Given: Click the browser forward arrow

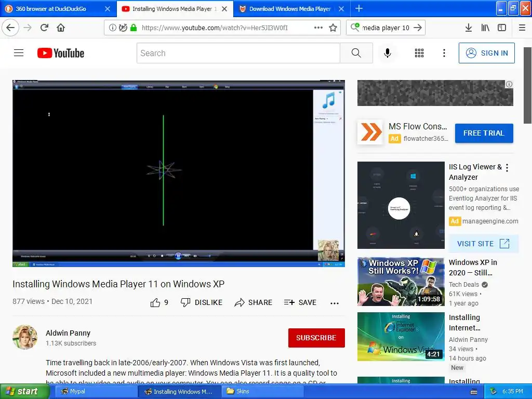Looking at the screenshot, I should click(x=28, y=28).
